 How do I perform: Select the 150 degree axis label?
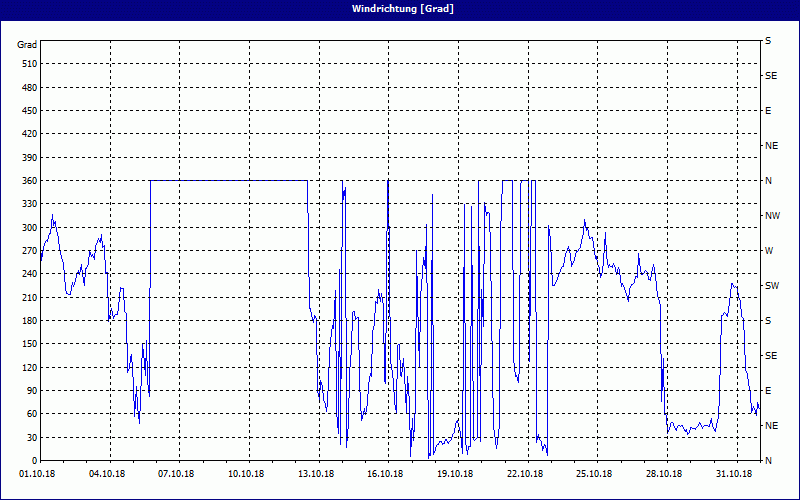(29, 344)
